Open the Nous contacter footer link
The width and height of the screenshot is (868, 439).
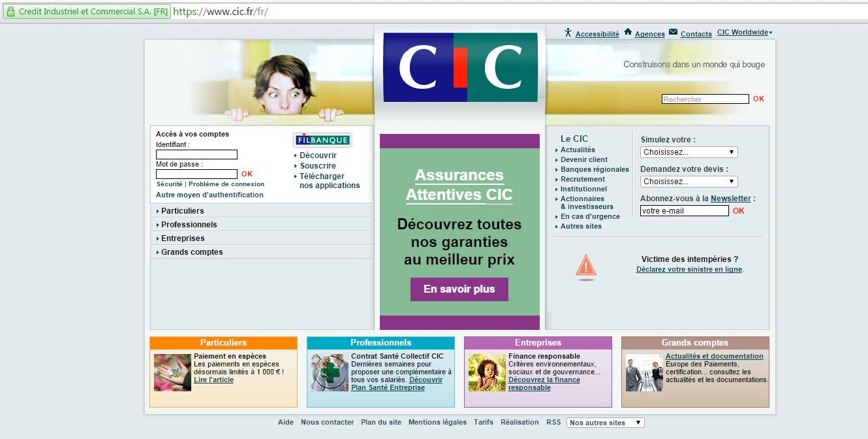327,422
